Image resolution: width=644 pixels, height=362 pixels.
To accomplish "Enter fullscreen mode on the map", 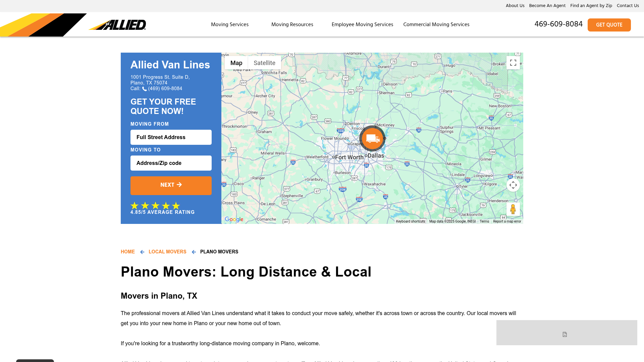I will (513, 62).
